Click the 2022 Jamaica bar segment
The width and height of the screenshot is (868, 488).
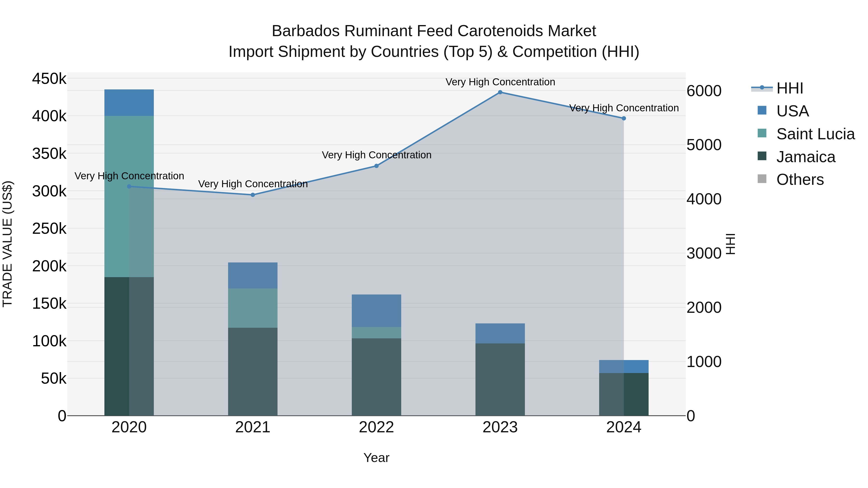[x=376, y=377]
